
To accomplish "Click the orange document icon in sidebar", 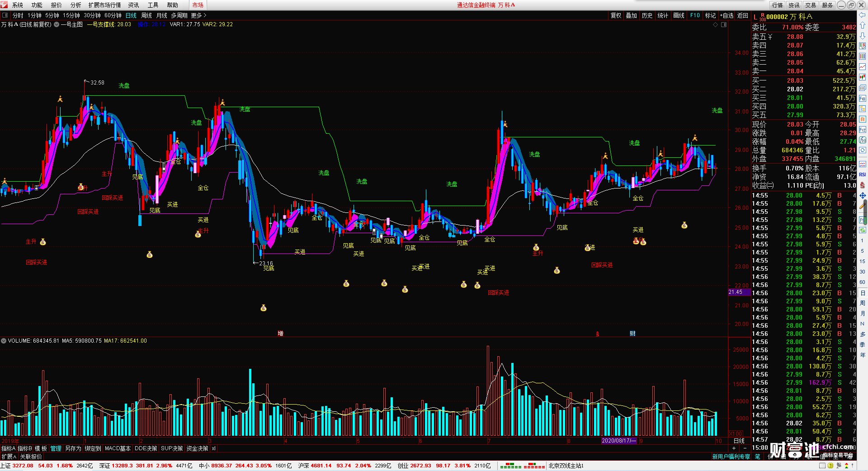I will point(863,119).
